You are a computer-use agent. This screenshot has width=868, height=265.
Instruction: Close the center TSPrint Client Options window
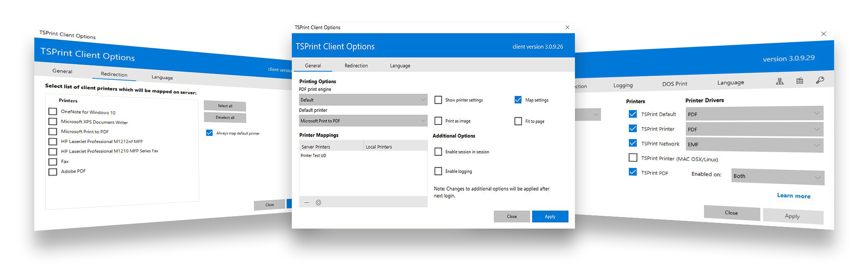(x=567, y=27)
